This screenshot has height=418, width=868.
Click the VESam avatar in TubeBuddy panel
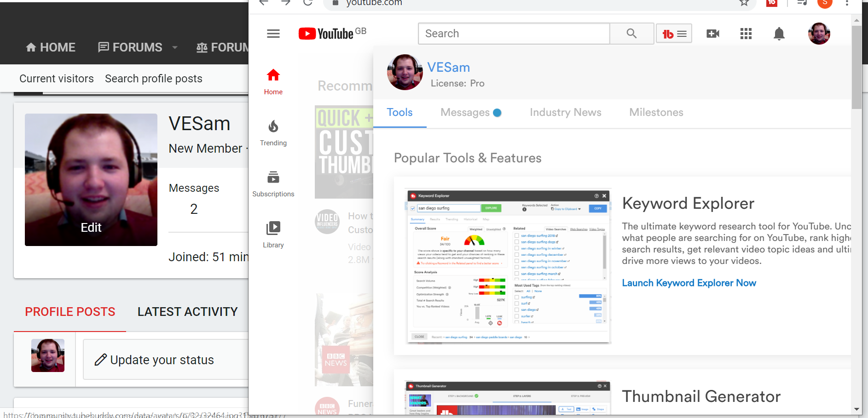tap(405, 72)
